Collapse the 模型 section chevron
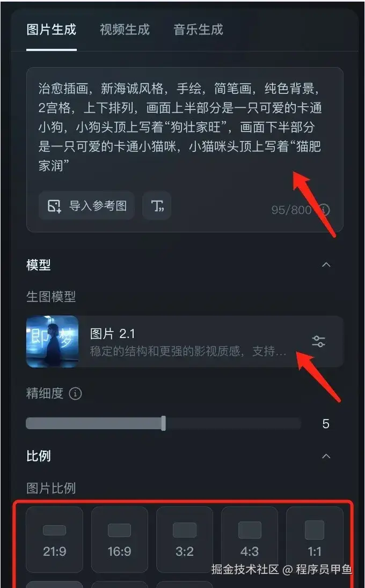 (x=326, y=264)
